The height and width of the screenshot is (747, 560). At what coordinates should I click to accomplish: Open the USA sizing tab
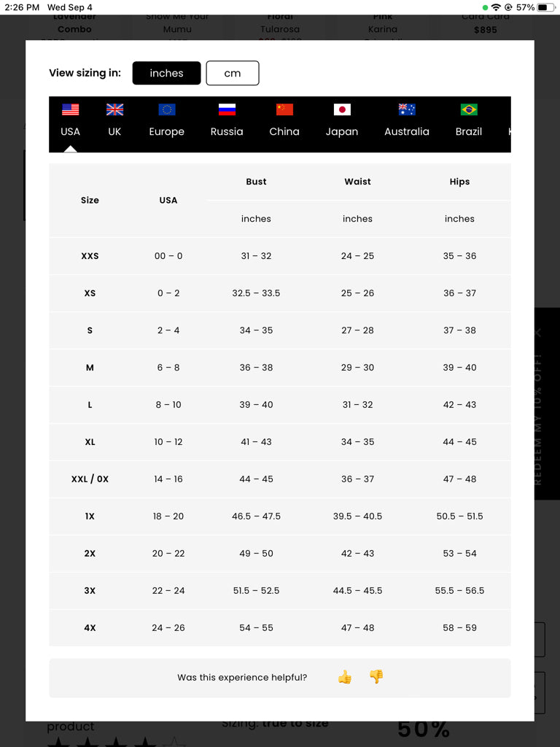(71, 131)
